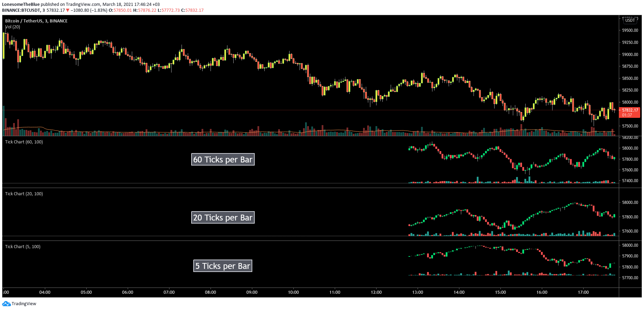The height and width of the screenshot is (310, 644).
Task: Click the 04:00 time axis label
Action: (45, 292)
